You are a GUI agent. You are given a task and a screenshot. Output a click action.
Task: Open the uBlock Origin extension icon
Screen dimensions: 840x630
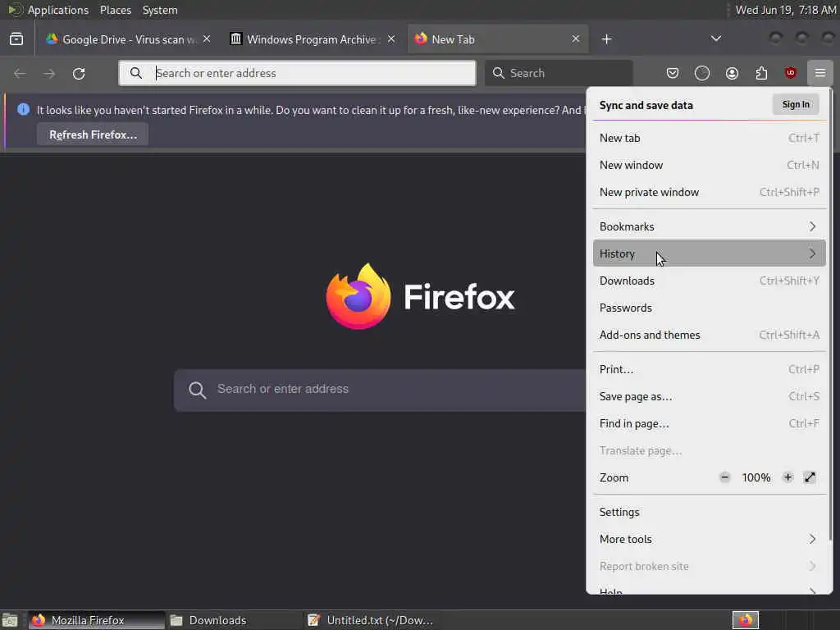click(x=790, y=73)
